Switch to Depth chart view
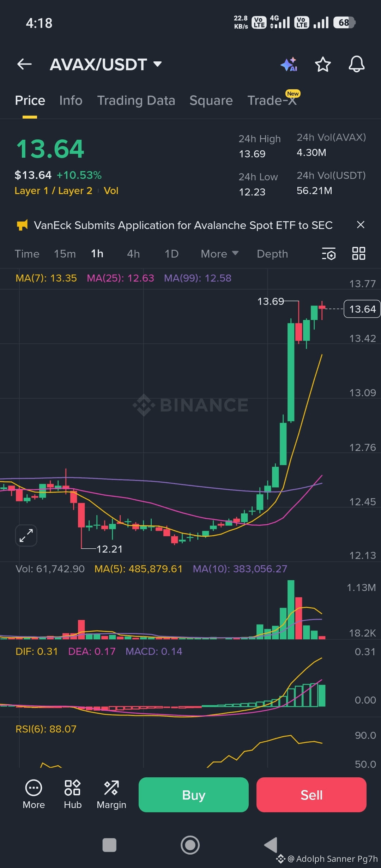This screenshot has width=381, height=868. point(272,254)
